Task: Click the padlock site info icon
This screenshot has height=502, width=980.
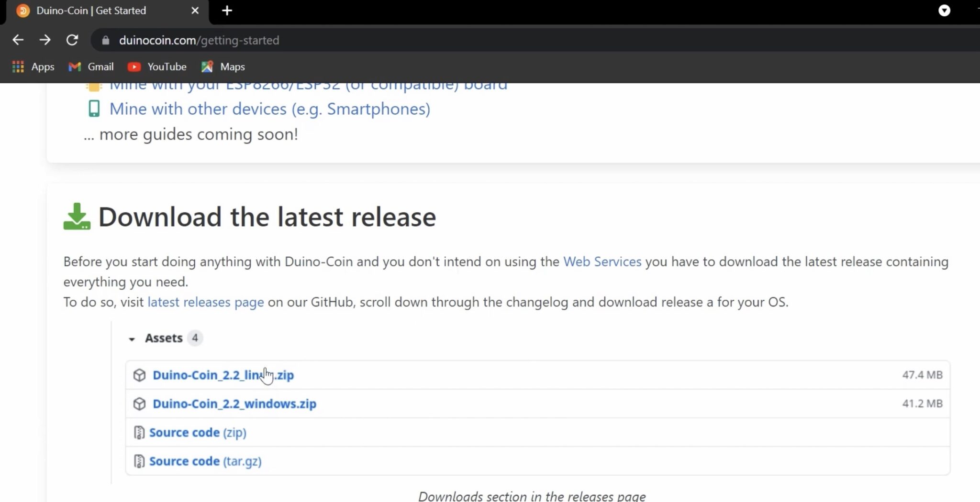Action: coord(106,41)
